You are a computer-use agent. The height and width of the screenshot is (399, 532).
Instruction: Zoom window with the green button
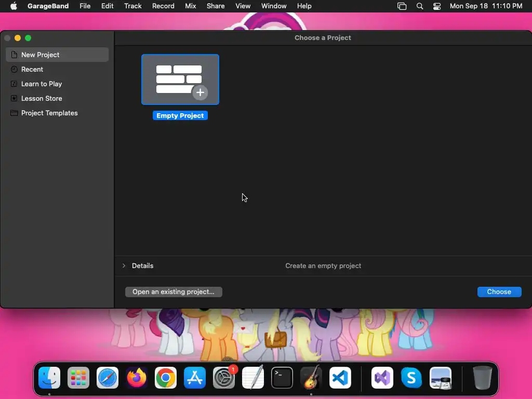point(28,38)
